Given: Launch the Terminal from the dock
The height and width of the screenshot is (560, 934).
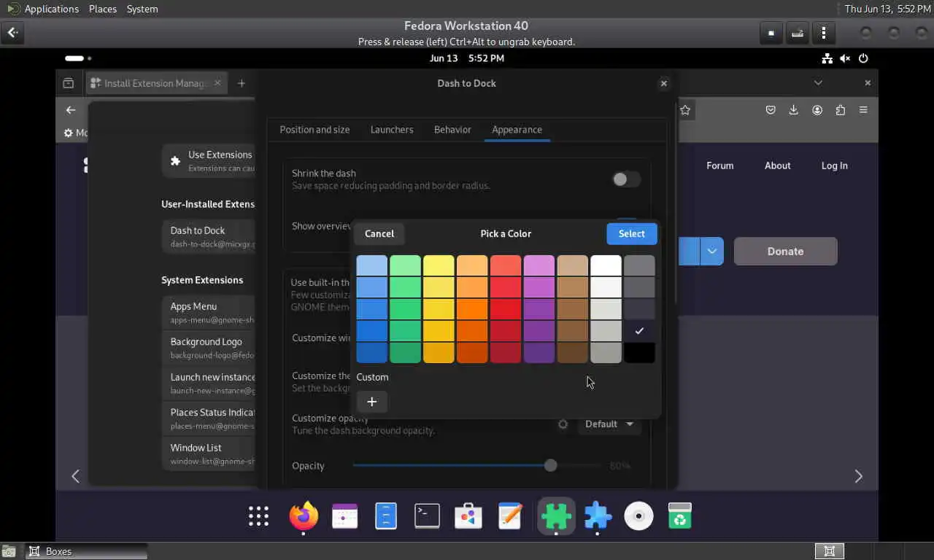Looking at the screenshot, I should 427,516.
